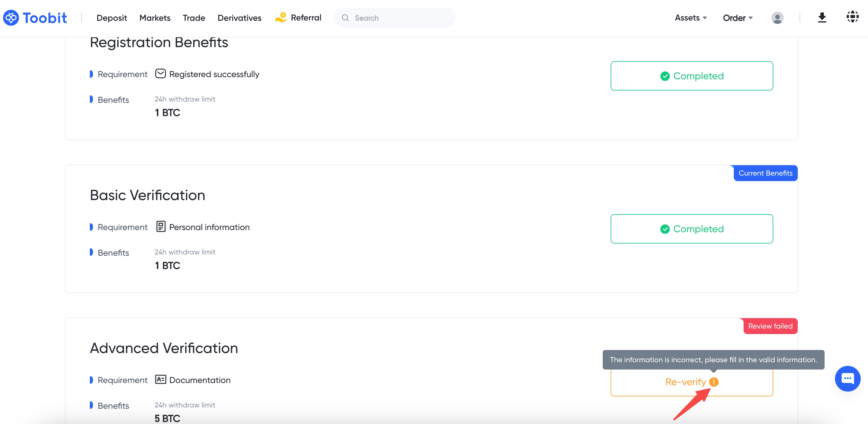The width and height of the screenshot is (868, 424).
Task: Click the '5 BTC' withdraw limit value
Action: [x=167, y=418]
